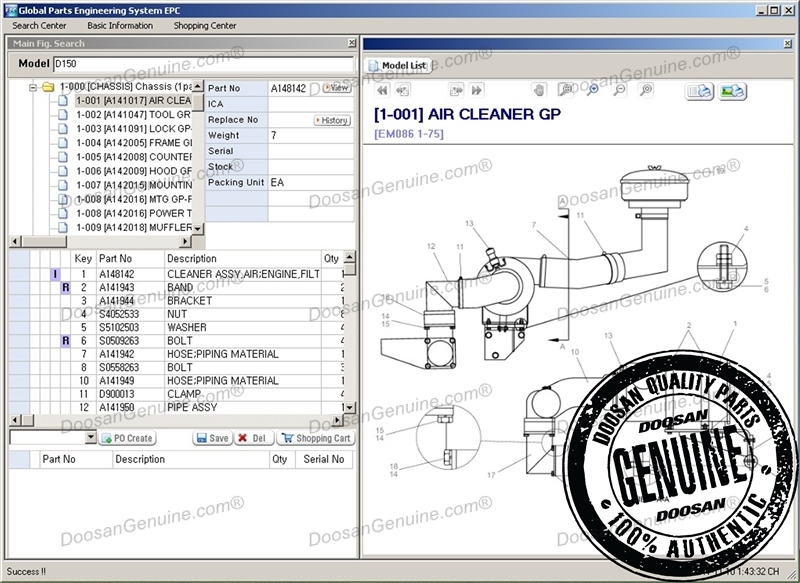The height and width of the screenshot is (583, 800).
Task: Open the Search Center menu
Action: [x=40, y=25]
